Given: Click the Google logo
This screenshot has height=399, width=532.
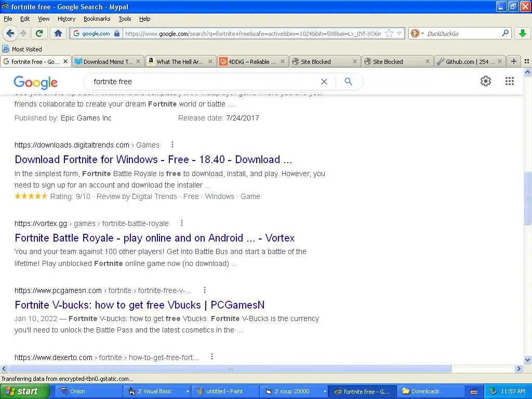Looking at the screenshot, I should tap(36, 82).
